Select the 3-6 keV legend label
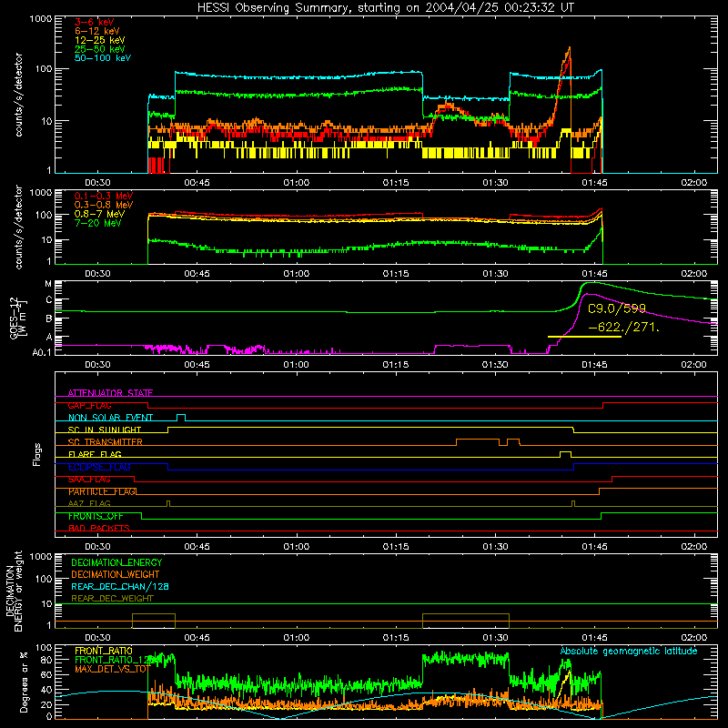 pos(95,22)
